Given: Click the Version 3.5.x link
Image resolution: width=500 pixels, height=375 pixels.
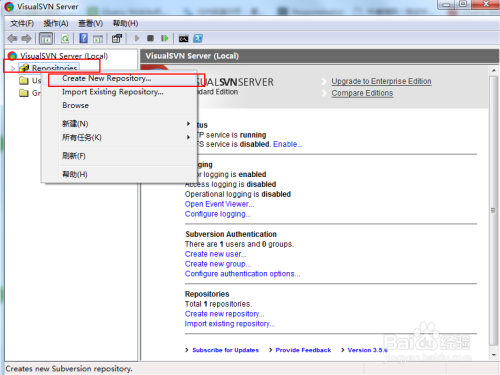Looking at the screenshot, I should pyautogui.click(x=367, y=350).
